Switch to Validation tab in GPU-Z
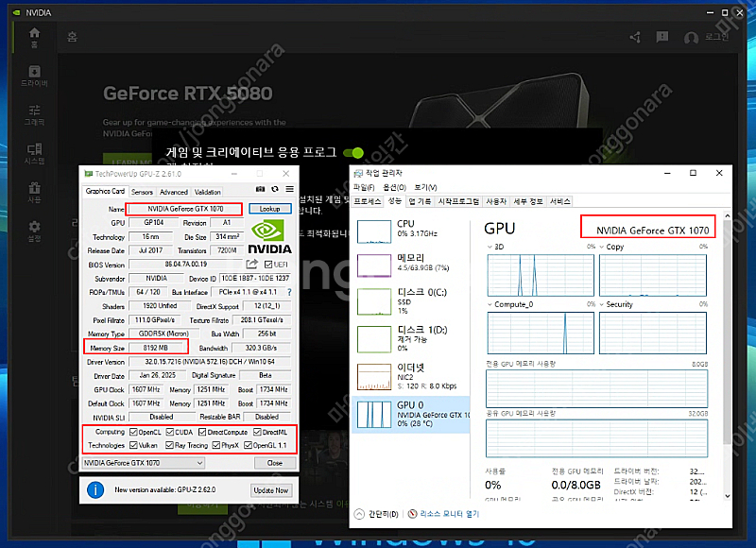Viewport: 756px width, 548px height. 207,192
